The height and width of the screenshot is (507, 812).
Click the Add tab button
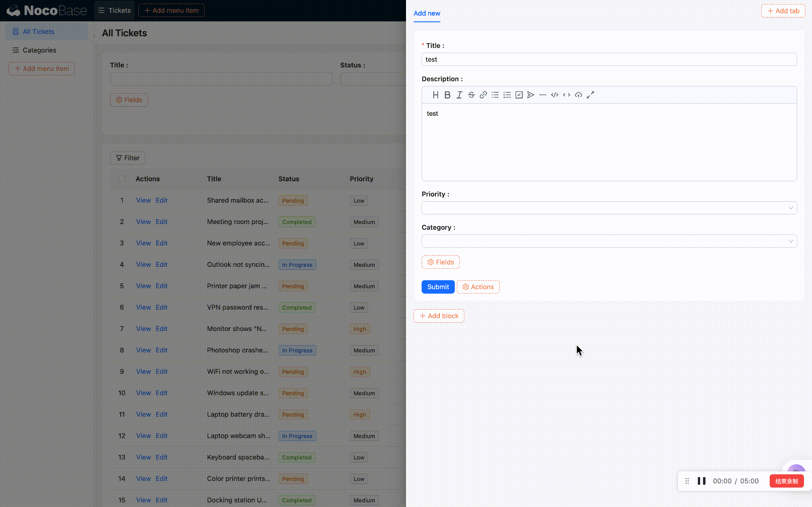783,11
